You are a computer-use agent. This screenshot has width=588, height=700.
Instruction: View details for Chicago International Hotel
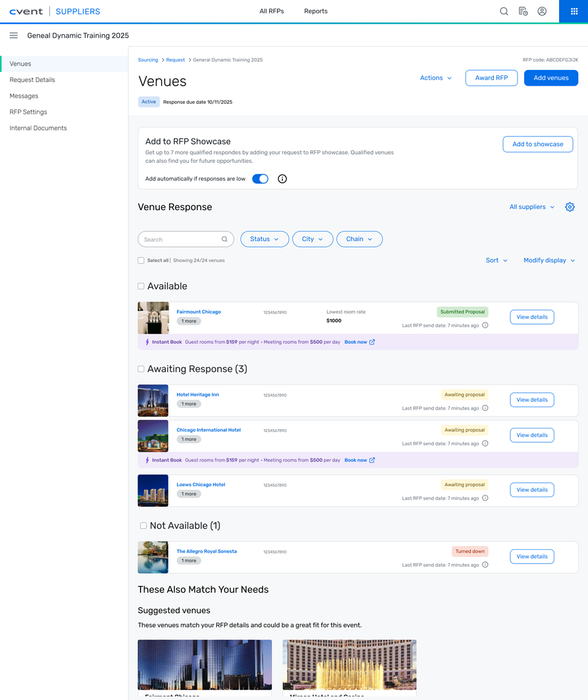point(532,435)
